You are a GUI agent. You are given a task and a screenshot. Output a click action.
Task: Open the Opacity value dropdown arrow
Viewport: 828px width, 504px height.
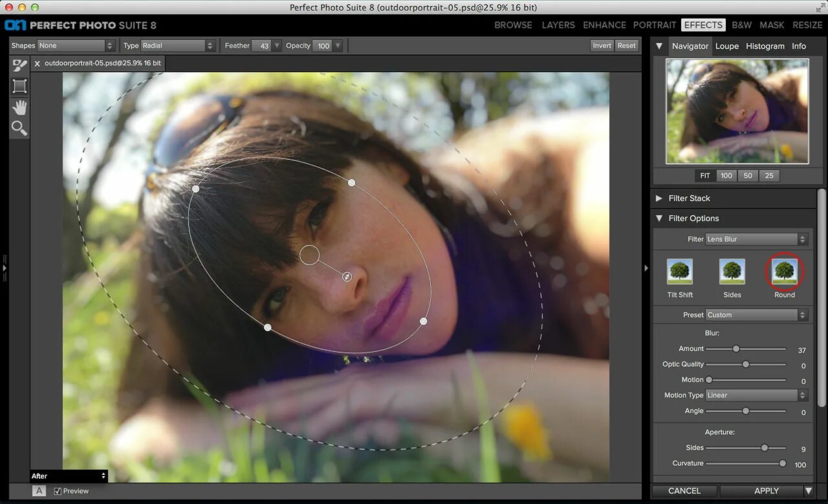pyautogui.click(x=338, y=46)
